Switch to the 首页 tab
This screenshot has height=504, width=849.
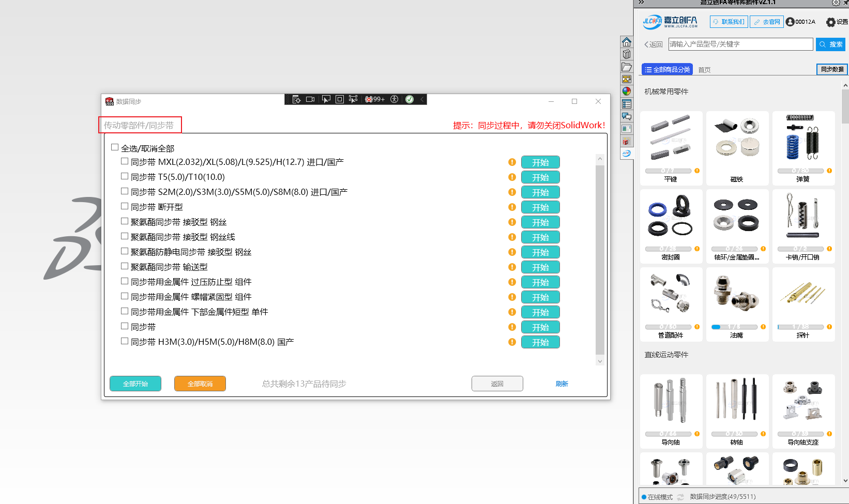[704, 70]
